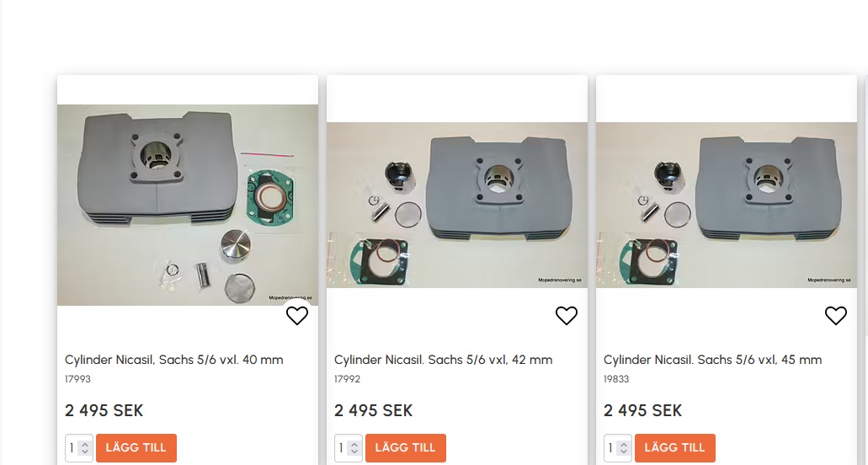Add the 42 mm cylinder to cart
This screenshot has height=465, width=868.
[406, 448]
